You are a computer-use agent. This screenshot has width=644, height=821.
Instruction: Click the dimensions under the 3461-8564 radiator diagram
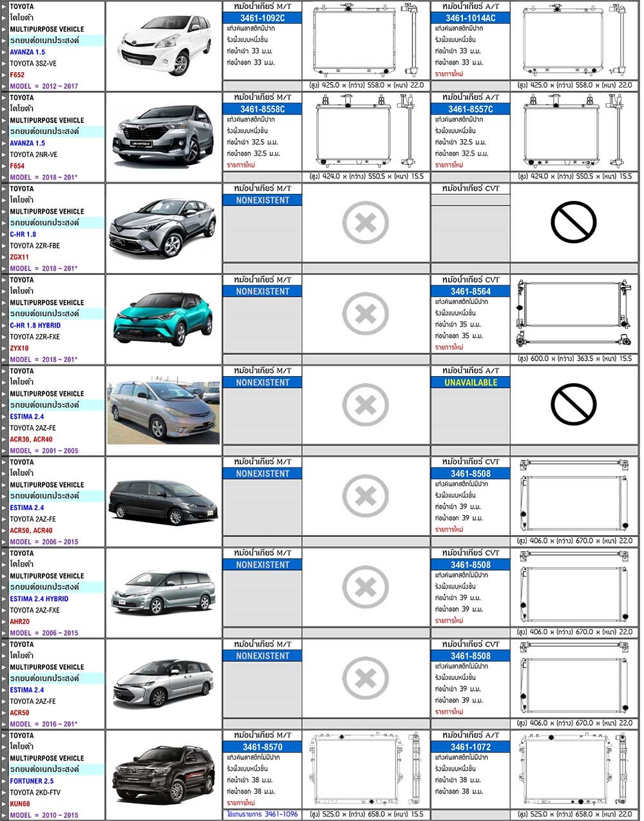(574, 359)
